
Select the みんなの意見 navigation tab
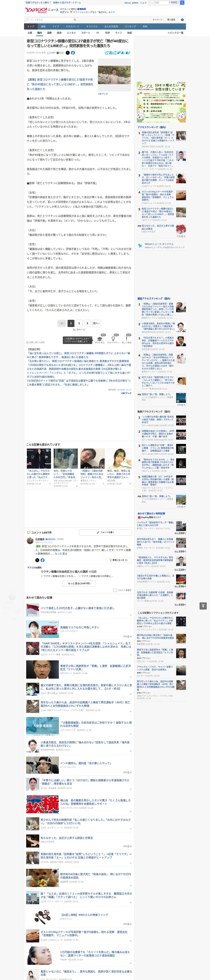[x=111, y=27]
